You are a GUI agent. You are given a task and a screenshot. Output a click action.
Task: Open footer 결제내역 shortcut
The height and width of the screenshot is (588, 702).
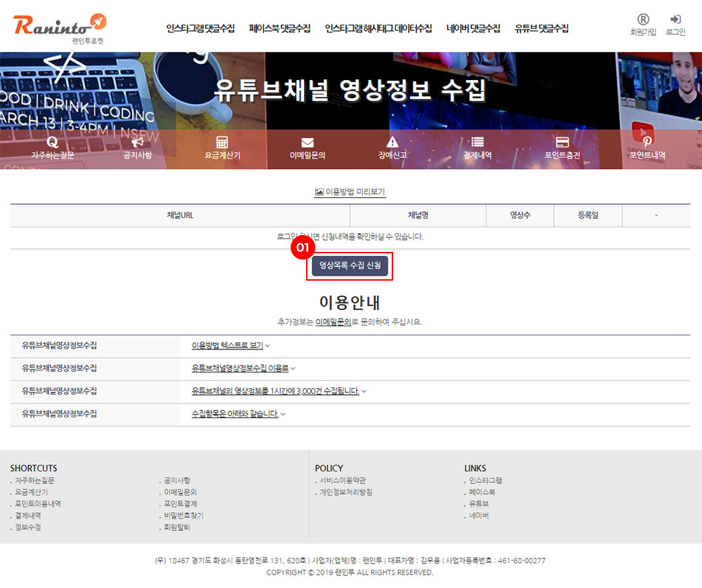pyautogui.click(x=28, y=516)
